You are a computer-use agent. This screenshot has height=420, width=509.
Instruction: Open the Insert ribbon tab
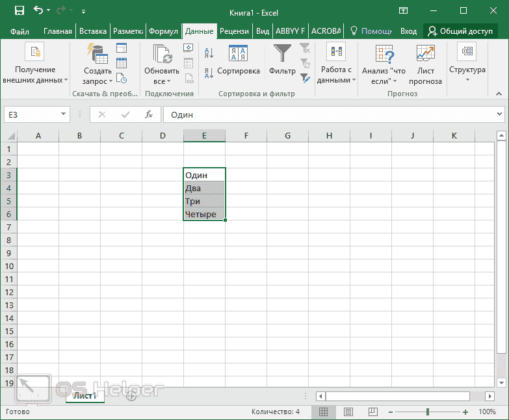93,31
